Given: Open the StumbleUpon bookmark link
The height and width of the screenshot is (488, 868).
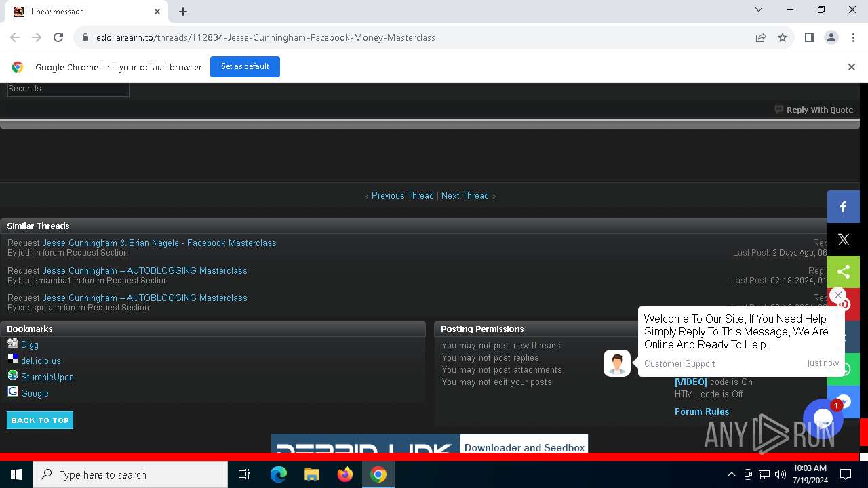Looking at the screenshot, I should click(x=47, y=377).
